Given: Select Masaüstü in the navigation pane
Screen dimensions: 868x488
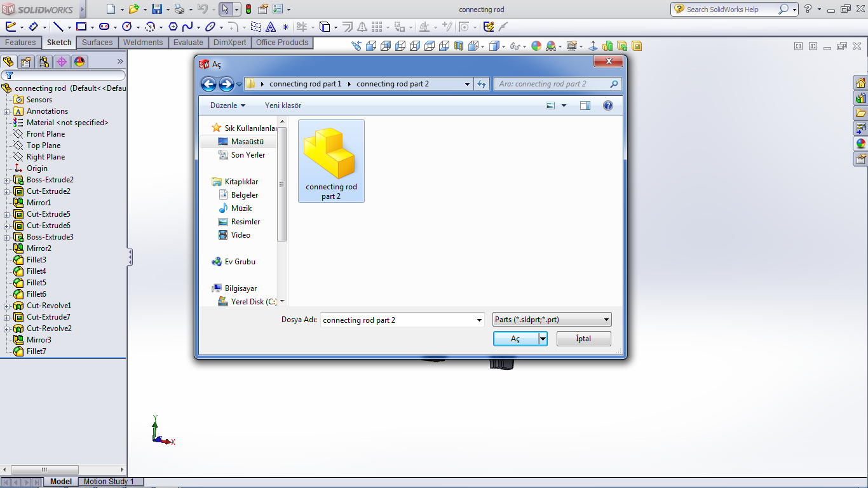Looking at the screenshot, I should (x=247, y=142).
